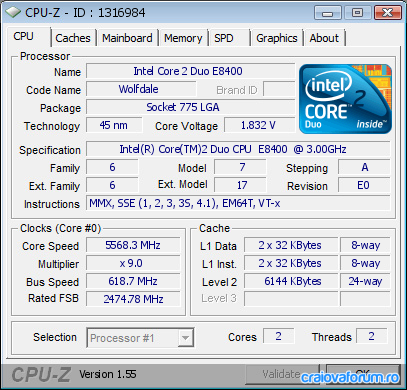
Task: Click the Level 2 cache size field
Action: tap(291, 281)
